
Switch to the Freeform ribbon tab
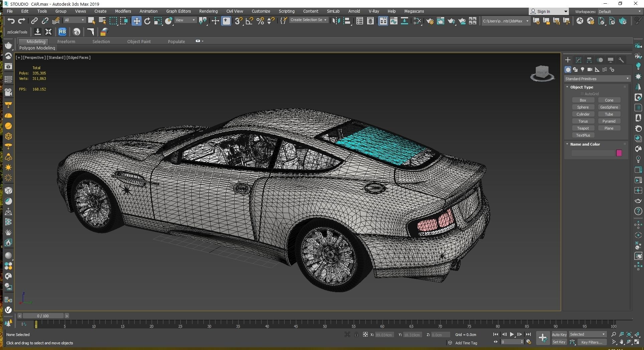[x=66, y=41]
